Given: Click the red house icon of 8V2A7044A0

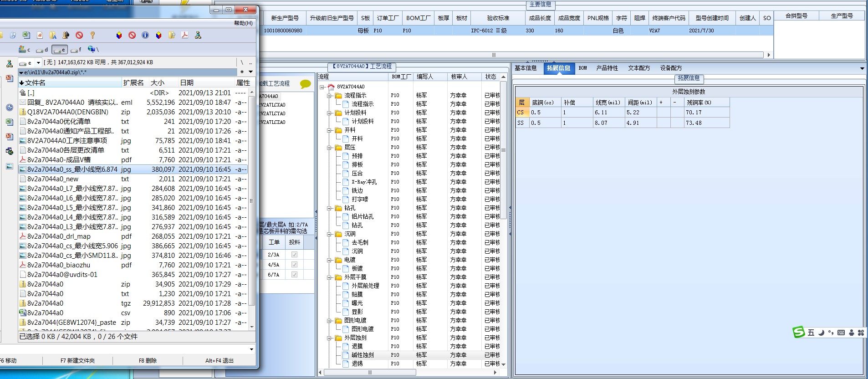Looking at the screenshot, I should [331, 87].
